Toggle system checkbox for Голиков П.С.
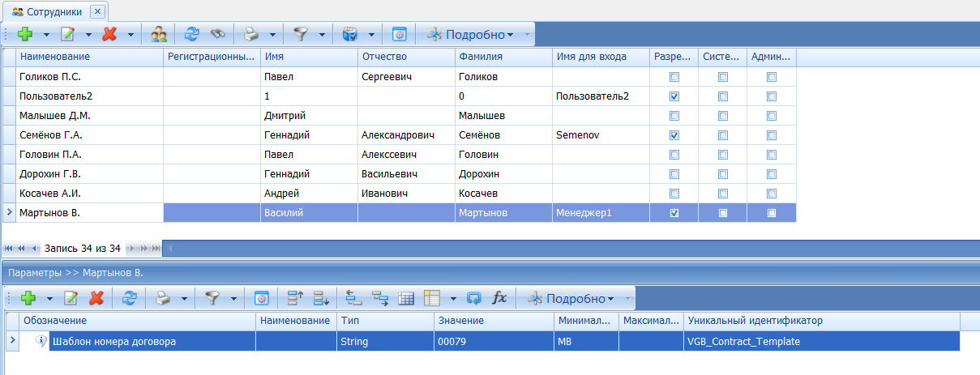 click(723, 77)
